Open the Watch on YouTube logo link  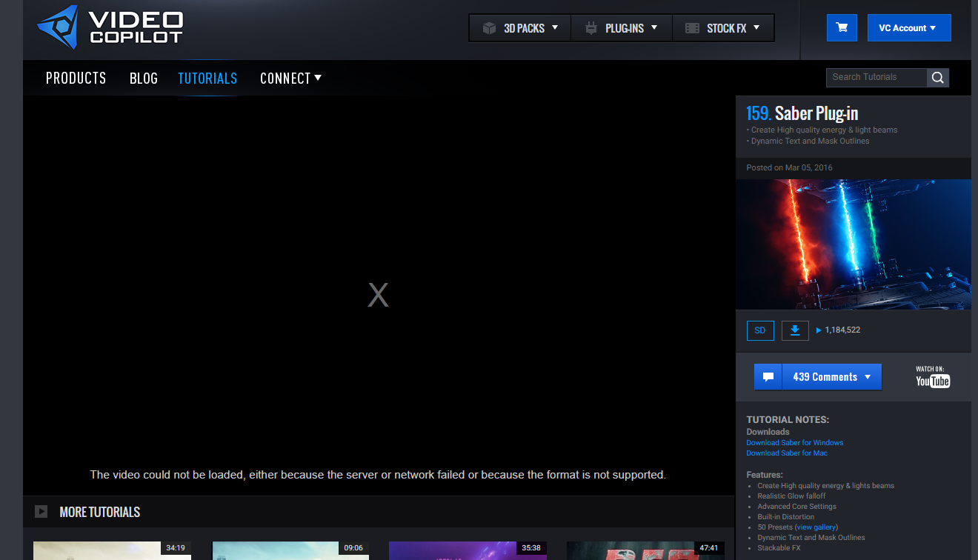point(933,377)
